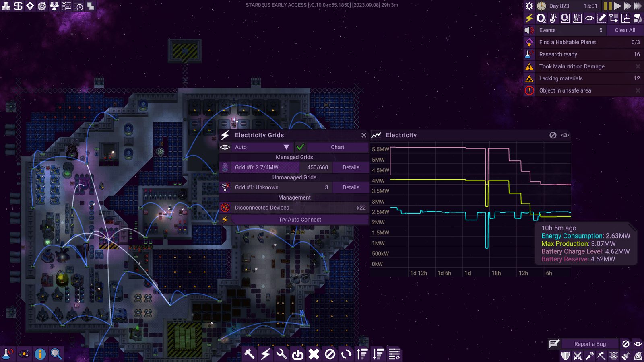Open the research flask icon at bottom left
The height and width of the screenshot is (362, 644).
8,354
